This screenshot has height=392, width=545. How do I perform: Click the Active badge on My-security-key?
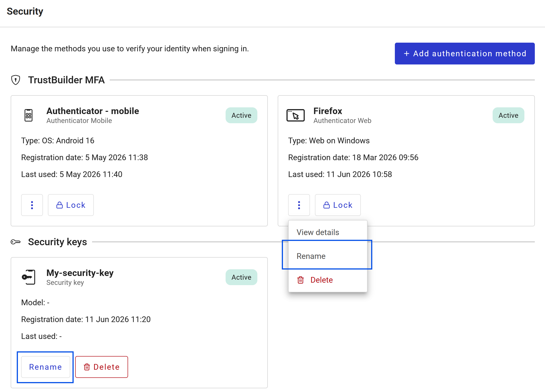241,277
